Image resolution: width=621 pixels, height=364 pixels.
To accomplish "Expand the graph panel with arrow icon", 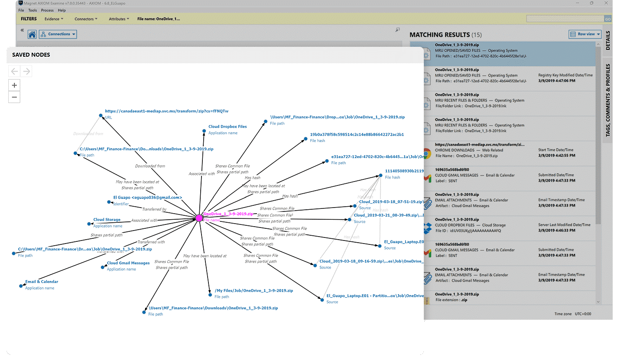I will [397, 30].
